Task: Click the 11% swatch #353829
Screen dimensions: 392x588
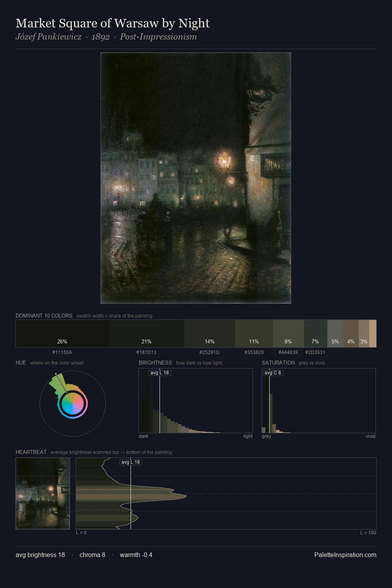Action: 254,334
